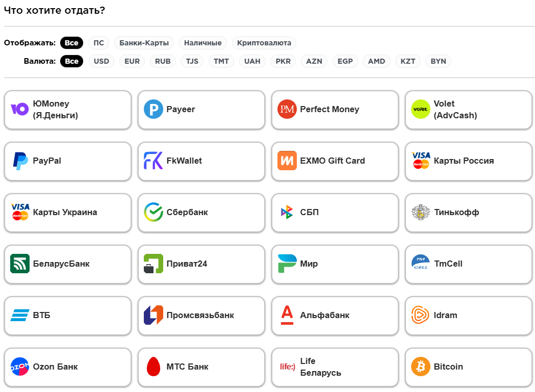
Task: Click the TmCell blue logo icon
Action: [x=421, y=263]
